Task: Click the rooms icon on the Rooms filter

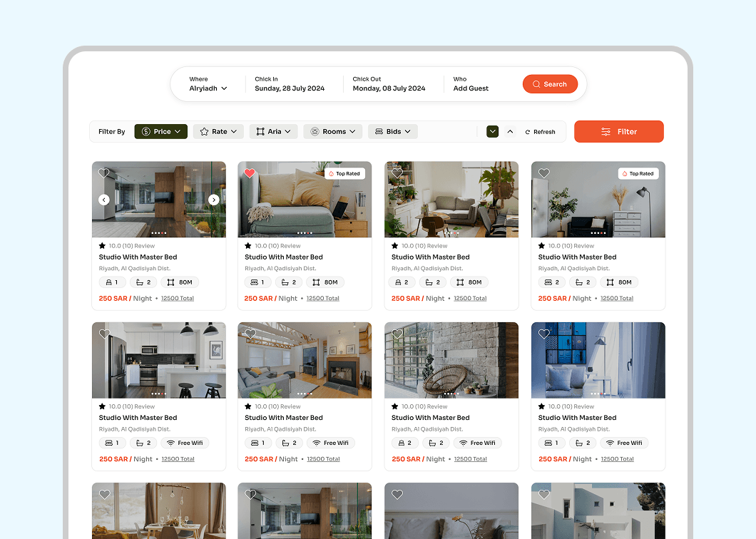Action: pos(314,131)
